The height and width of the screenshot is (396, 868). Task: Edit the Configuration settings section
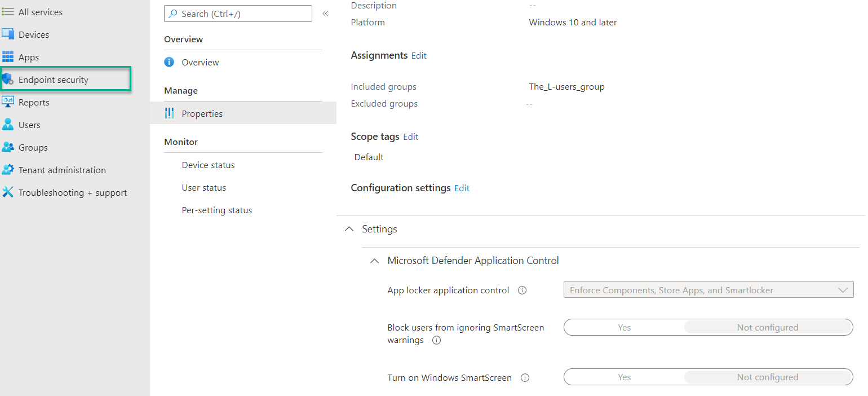pos(462,188)
